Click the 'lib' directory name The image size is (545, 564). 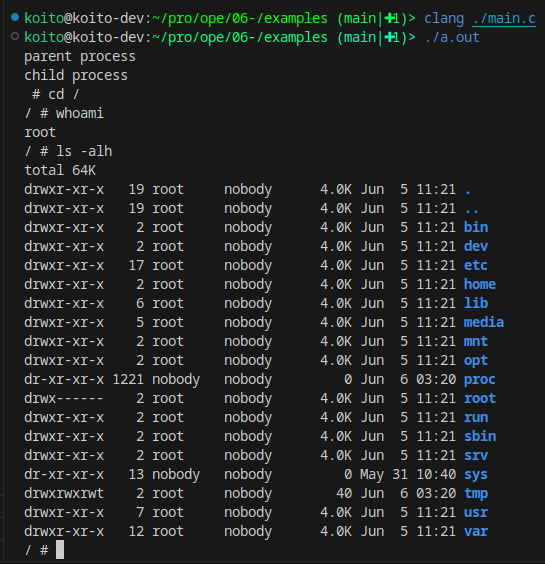(x=476, y=303)
